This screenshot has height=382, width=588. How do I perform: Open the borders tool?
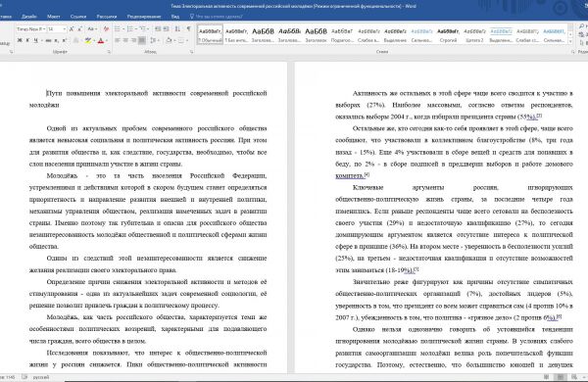(181, 40)
